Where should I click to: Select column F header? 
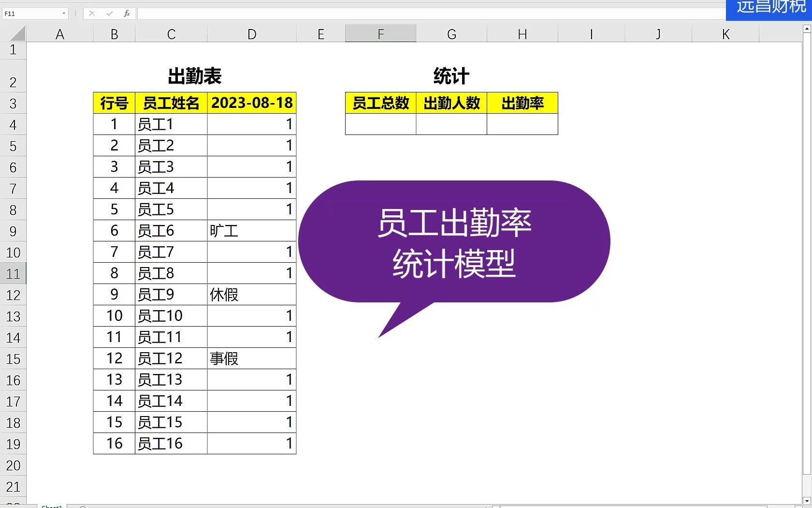pyautogui.click(x=381, y=34)
